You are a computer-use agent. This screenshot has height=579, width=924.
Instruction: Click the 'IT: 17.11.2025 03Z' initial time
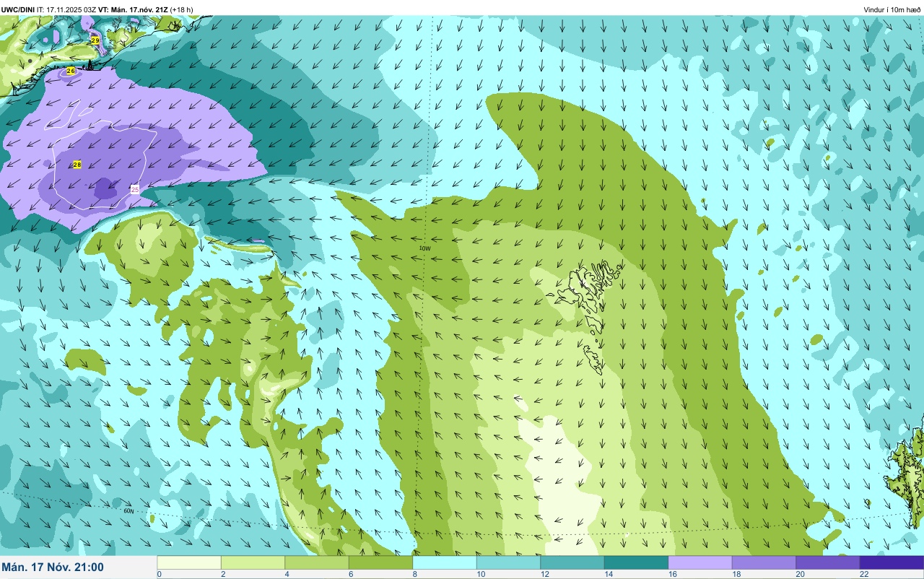(66, 9)
